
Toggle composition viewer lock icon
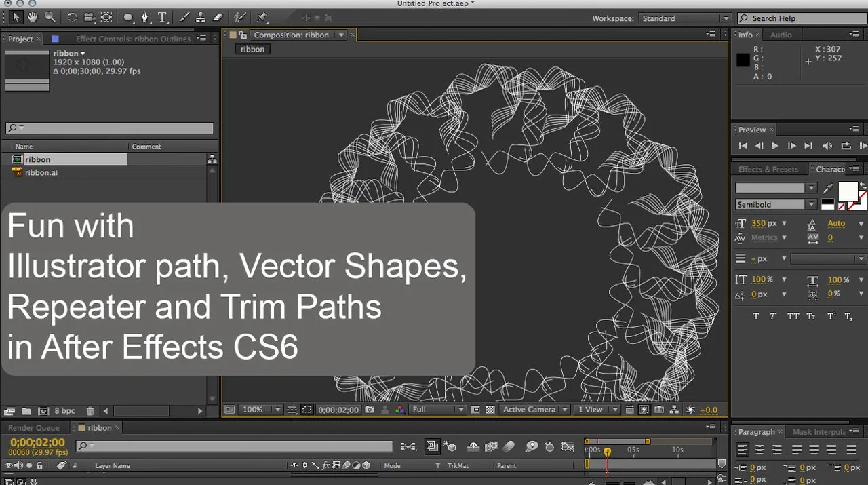pyautogui.click(x=242, y=35)
